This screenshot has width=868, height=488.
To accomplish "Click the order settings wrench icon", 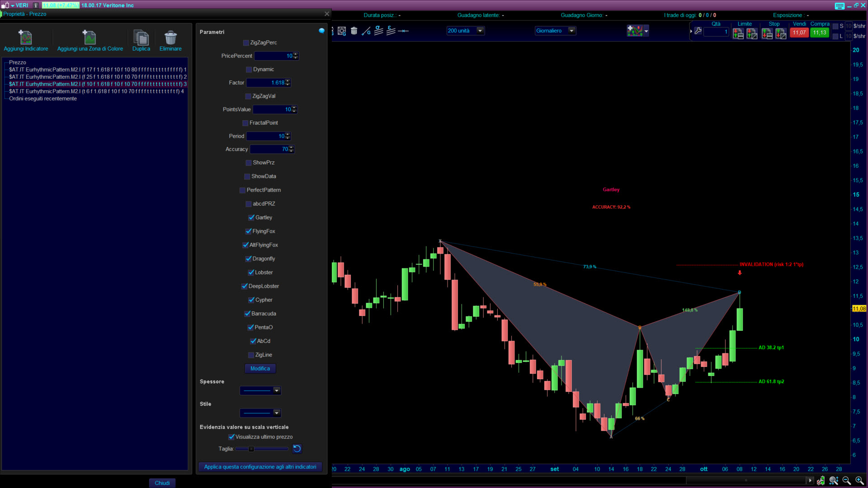I will (698, 31).
